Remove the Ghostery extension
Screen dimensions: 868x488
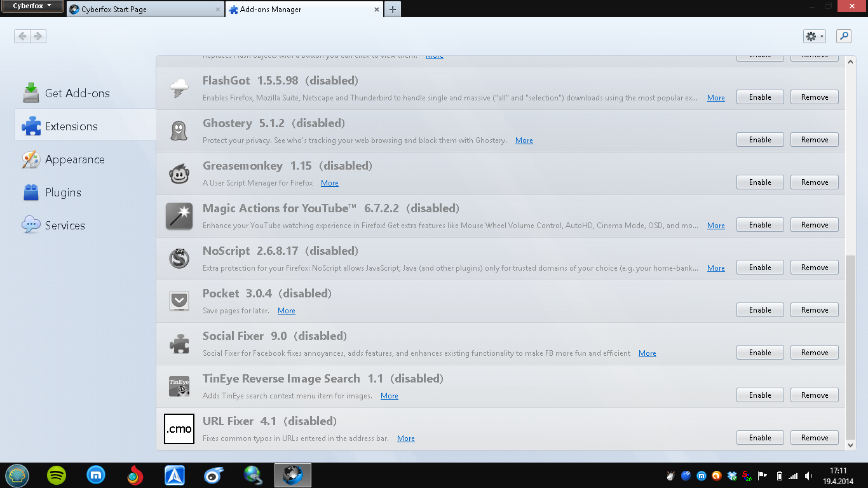pyautogui.click(x=815, y=140)
